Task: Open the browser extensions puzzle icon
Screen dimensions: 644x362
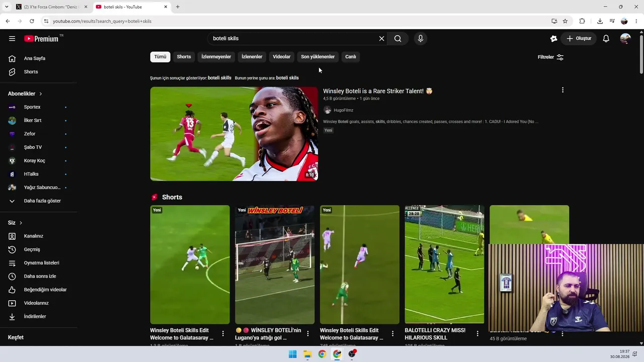Action: tap(582, 21)
